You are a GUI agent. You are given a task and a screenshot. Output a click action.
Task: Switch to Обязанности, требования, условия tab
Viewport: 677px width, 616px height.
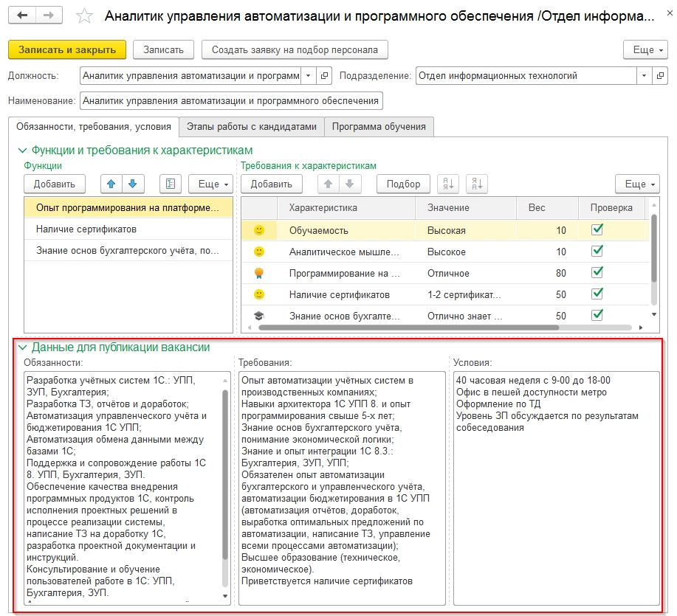(94, 127)
